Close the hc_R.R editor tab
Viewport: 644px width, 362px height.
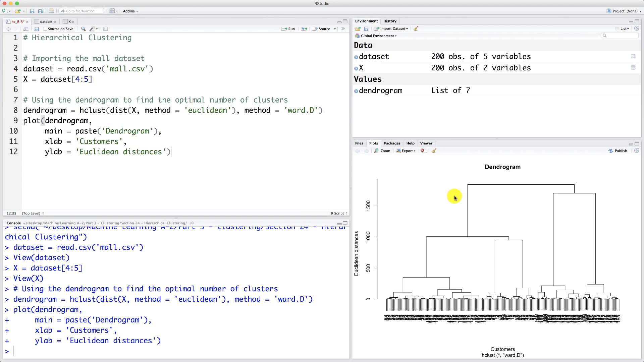(x=27, y=22)
